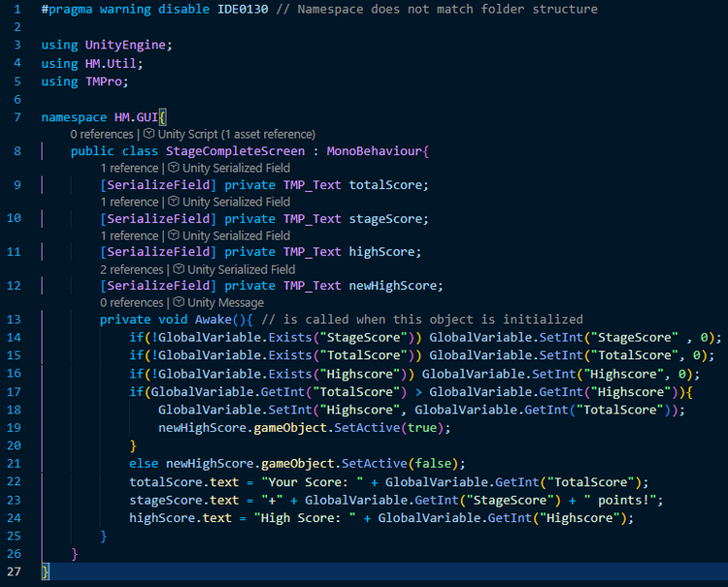The height and width of the screenshot is (587, 728).
Task: Click the closing brace on line 27
Action: (45, 571)
